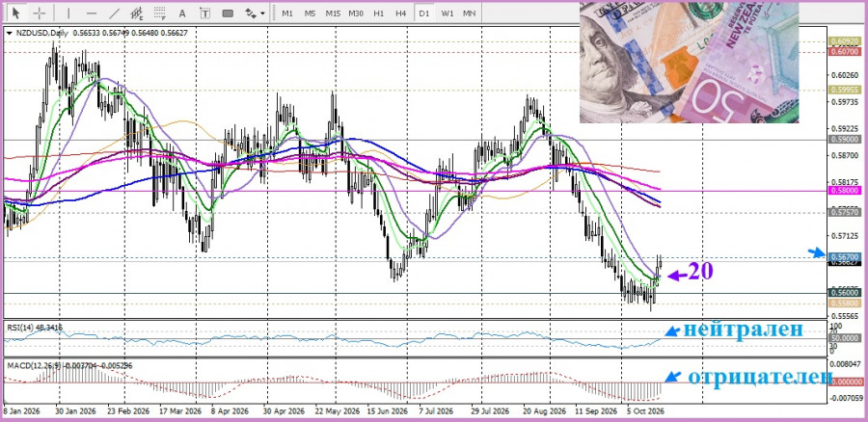The height and width of the screenshot is (422, 868).
Task: Switch chart to M1 timeframe
Action: 287,13
